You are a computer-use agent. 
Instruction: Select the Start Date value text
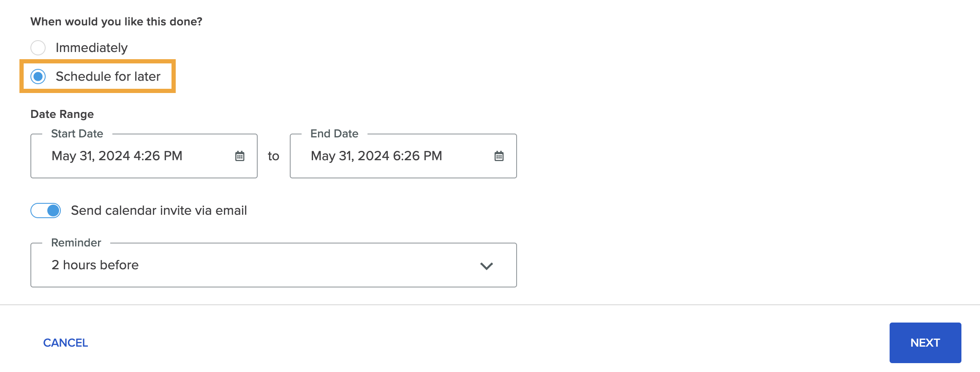(x=117, y=156)
